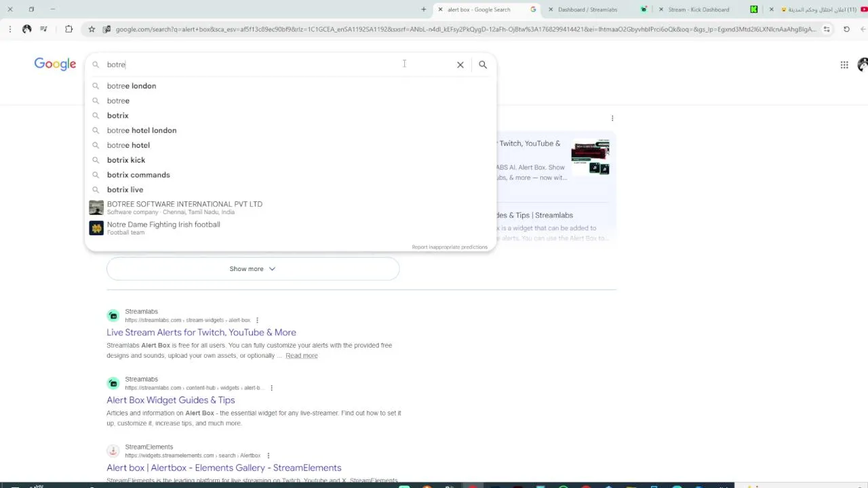Screen dimensions: 868x488
Task: Click the Notre Dame team logo thumbnail
Action: [x=96, y=228]
